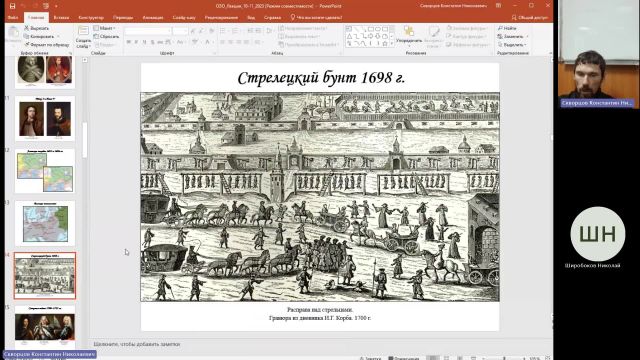Screen dimensions: 640x360
Task: Click the Reset (Сбросить) slide button
Action: 106,36
